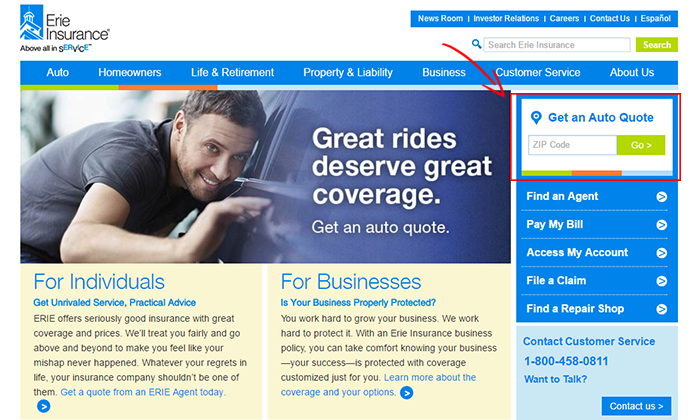Open Investor Relations link
Viewport: 700px width, 420px height.
(x=506, y=18)
